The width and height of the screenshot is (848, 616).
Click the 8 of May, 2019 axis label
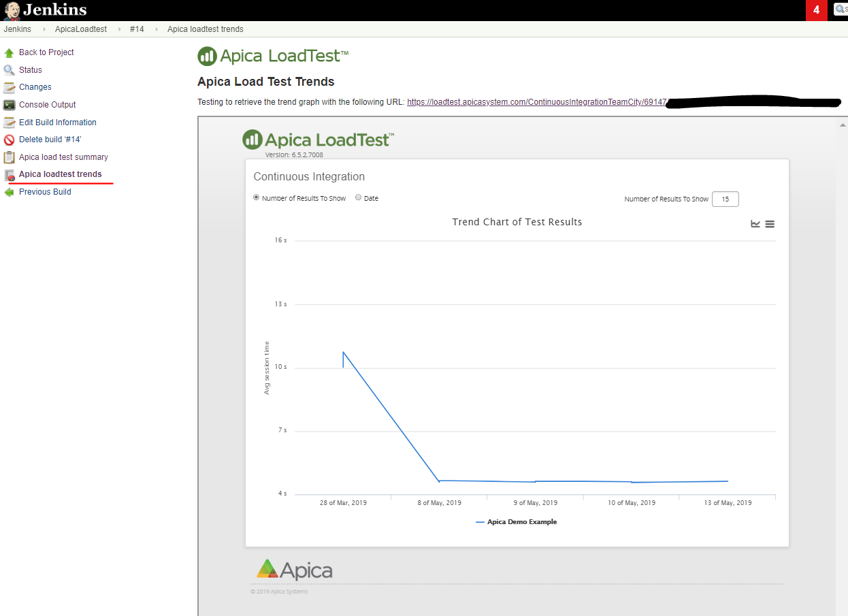tap(440, 503)
